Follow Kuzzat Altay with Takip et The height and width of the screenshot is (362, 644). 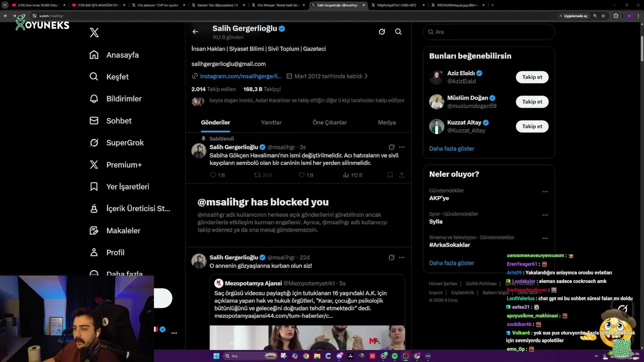pos(532,126)
